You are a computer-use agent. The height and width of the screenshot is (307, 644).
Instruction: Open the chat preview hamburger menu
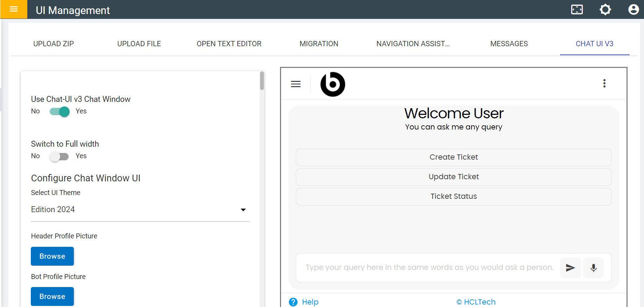point(296,84)
